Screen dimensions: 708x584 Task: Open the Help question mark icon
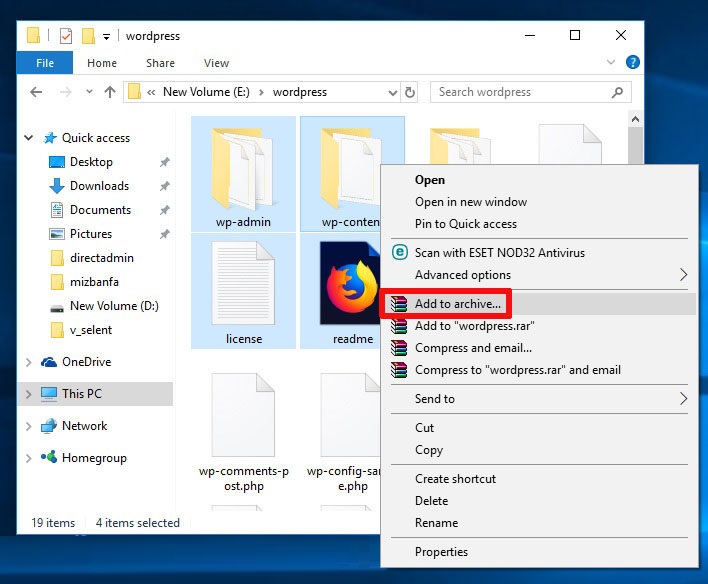point(632,62)
